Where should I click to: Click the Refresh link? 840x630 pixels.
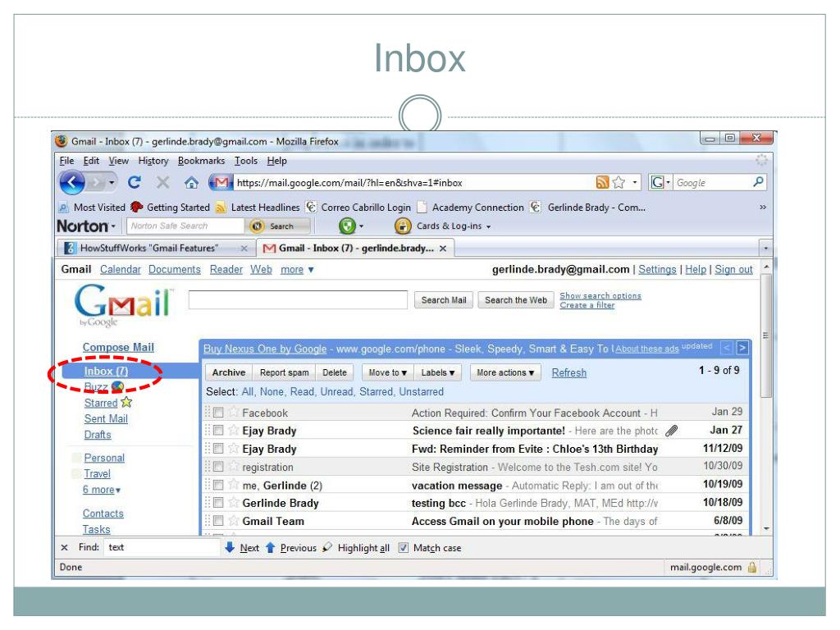coord(569,373)
